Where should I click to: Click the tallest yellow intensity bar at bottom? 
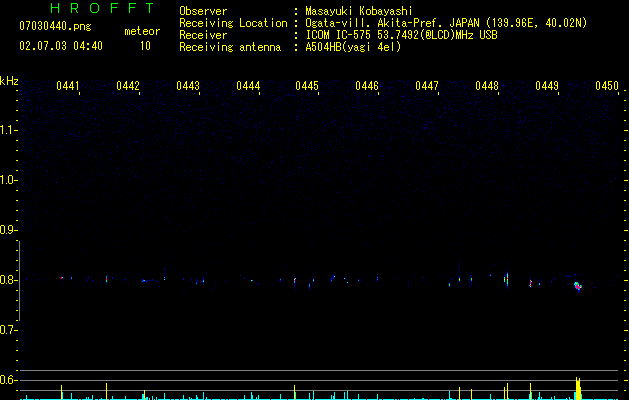click(578, 388)
